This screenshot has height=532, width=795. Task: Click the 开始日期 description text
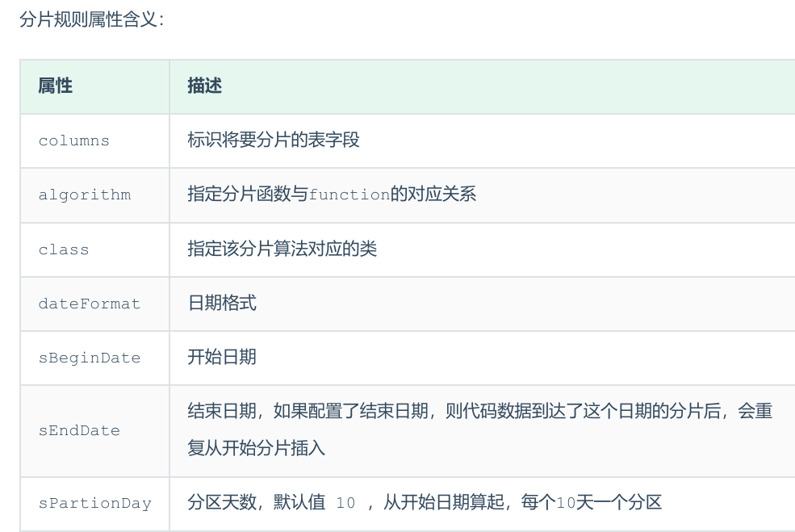coord(222,357)
